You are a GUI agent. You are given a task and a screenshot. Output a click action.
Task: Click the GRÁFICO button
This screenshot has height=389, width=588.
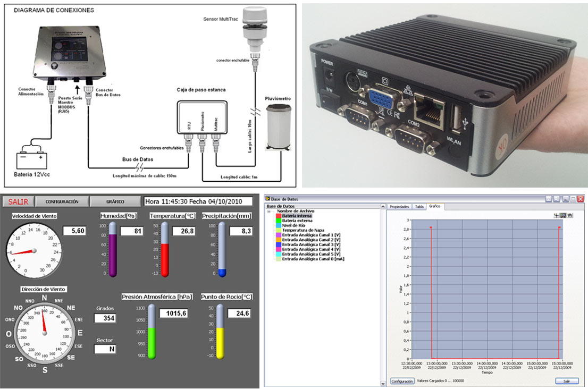115,202
